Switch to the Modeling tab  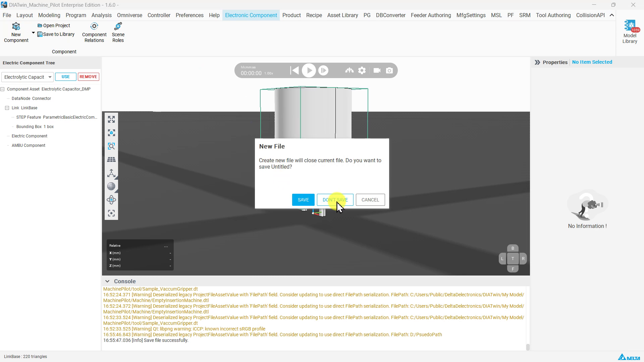tap(49, 15)
